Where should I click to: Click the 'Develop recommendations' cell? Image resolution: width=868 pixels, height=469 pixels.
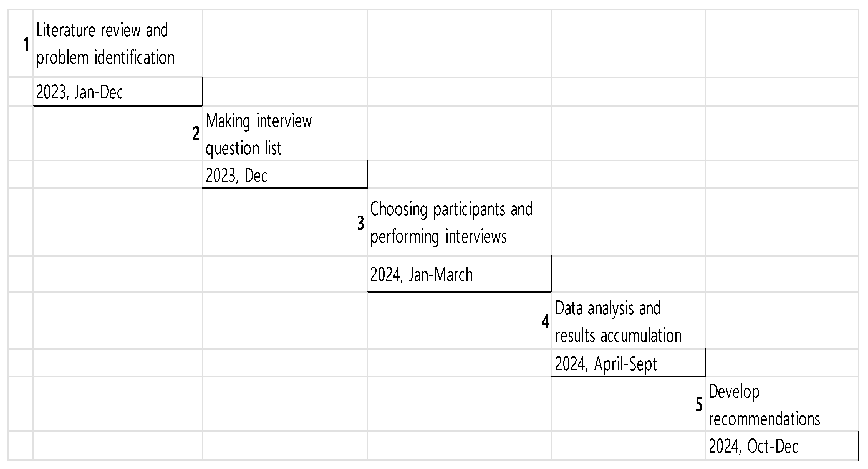[782, 405]
